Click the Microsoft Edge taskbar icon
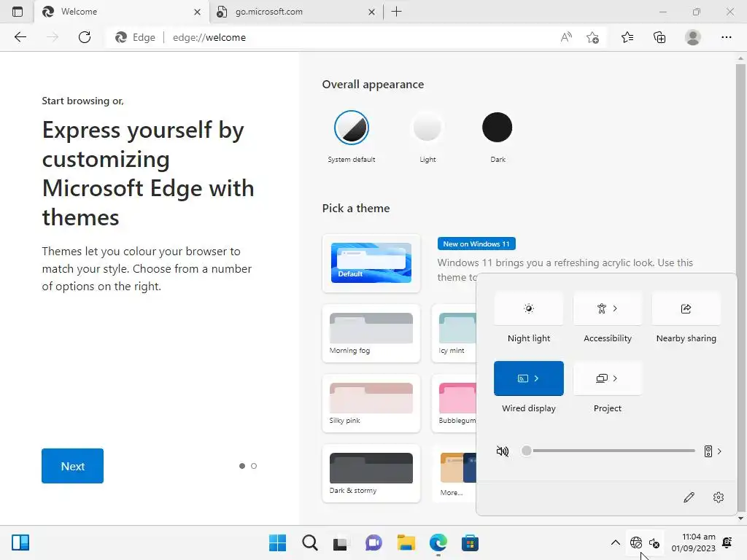 [x=438, y=542]
